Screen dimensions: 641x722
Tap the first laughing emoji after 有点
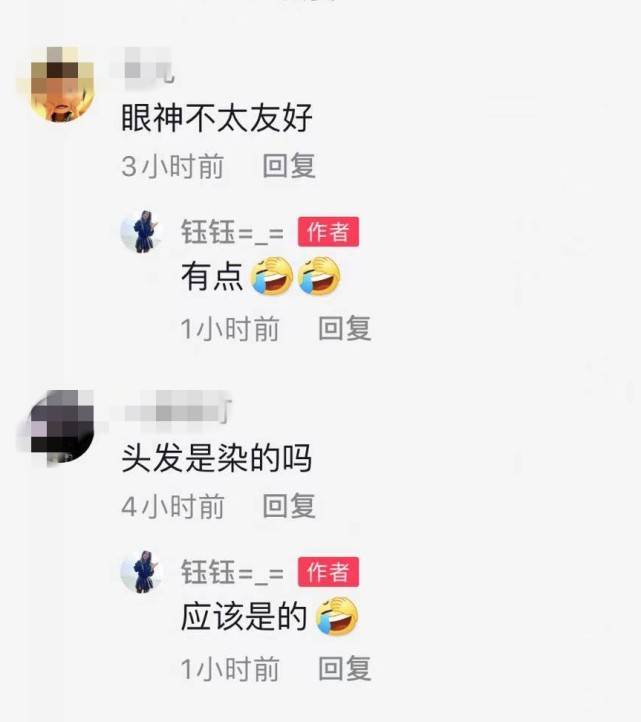click(x=271, y=276)
